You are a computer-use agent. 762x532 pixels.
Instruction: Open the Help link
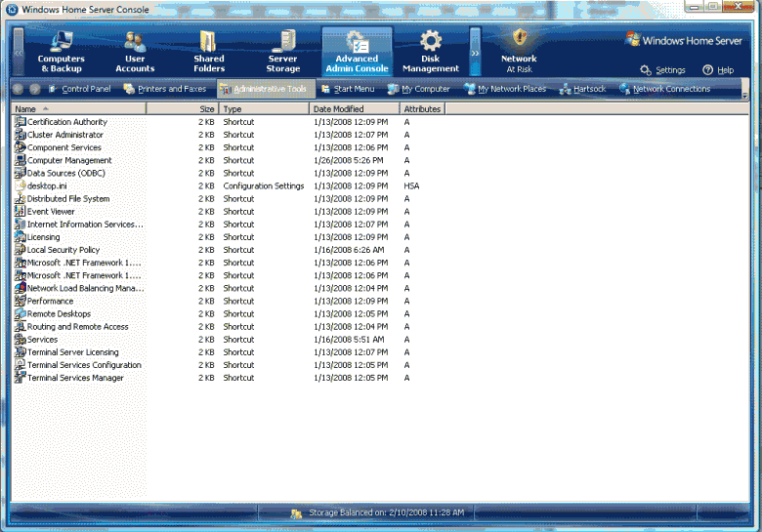[x=718, y=70]
